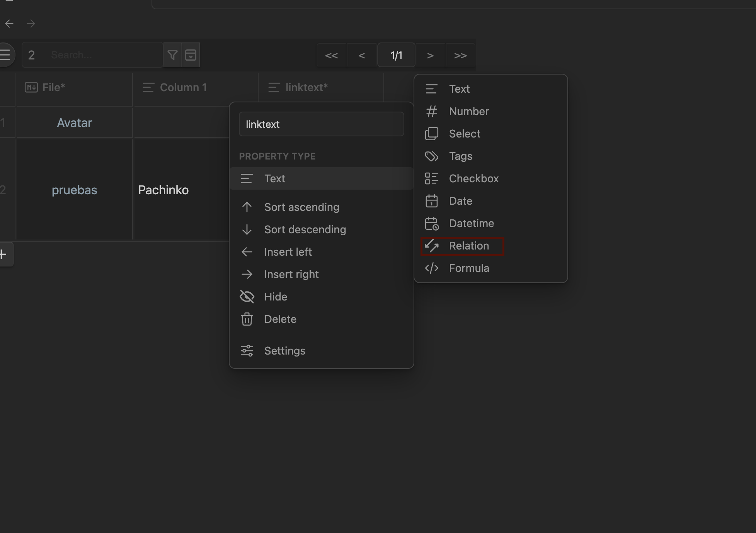Delete the linktext column
756x533 pixels.
[280, 319]
